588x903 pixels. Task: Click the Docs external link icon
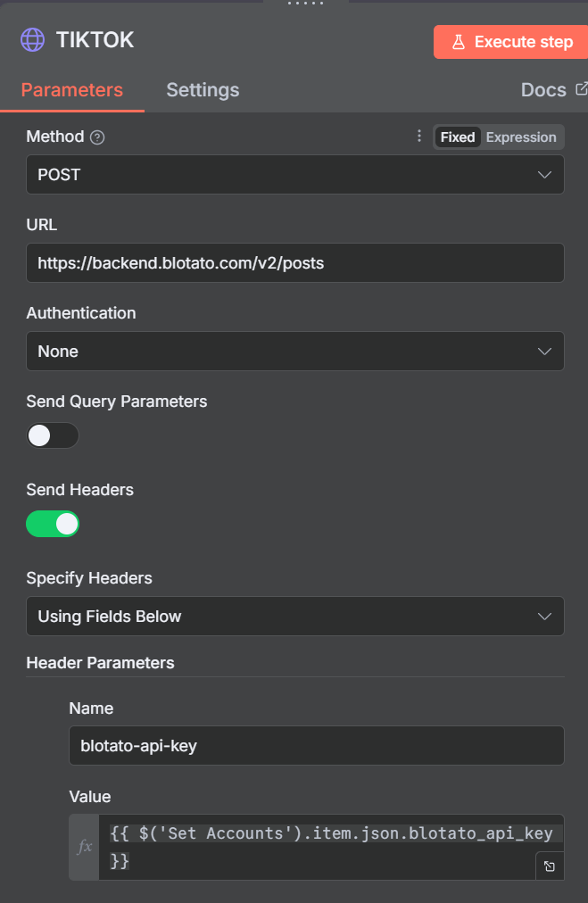click(582, 88)
